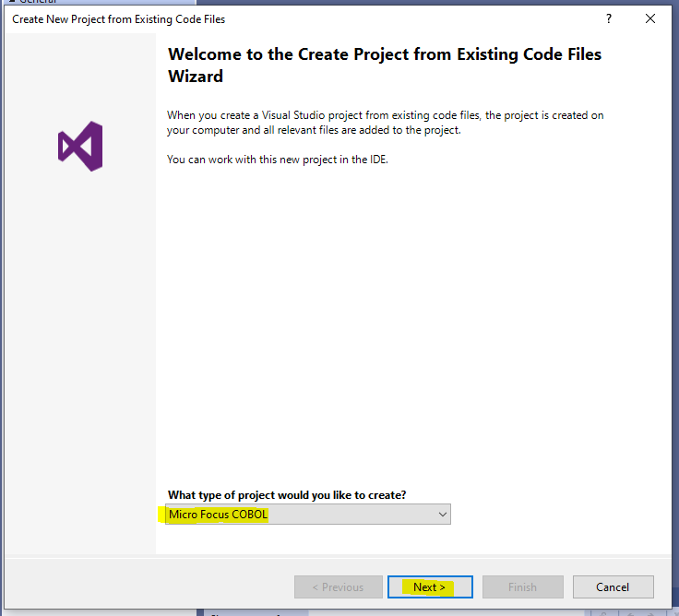
Task: Click the Welcome wizard heading
Action: click(384, 65)
